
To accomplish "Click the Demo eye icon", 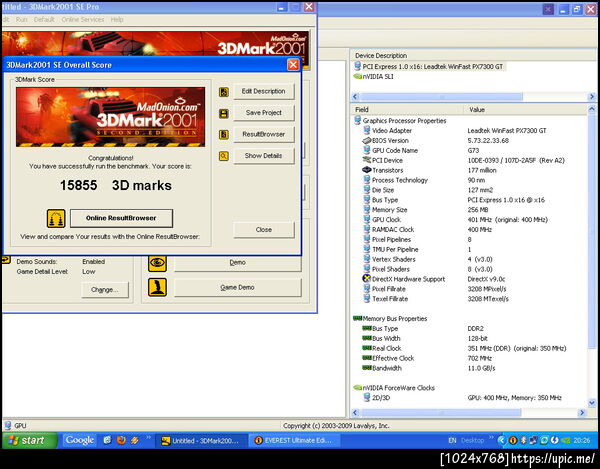I will (x=157, y=263).
